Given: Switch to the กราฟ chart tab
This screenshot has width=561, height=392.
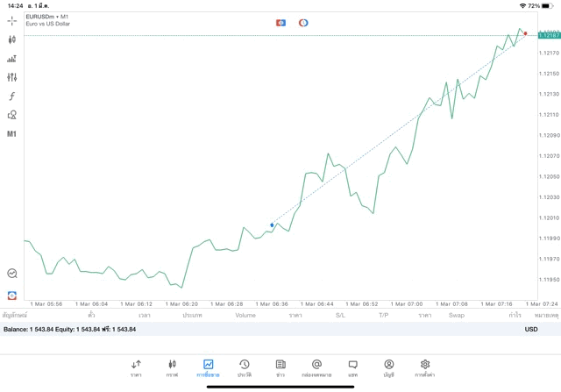Looking at the screenshot, I should [x=172, y=368].
